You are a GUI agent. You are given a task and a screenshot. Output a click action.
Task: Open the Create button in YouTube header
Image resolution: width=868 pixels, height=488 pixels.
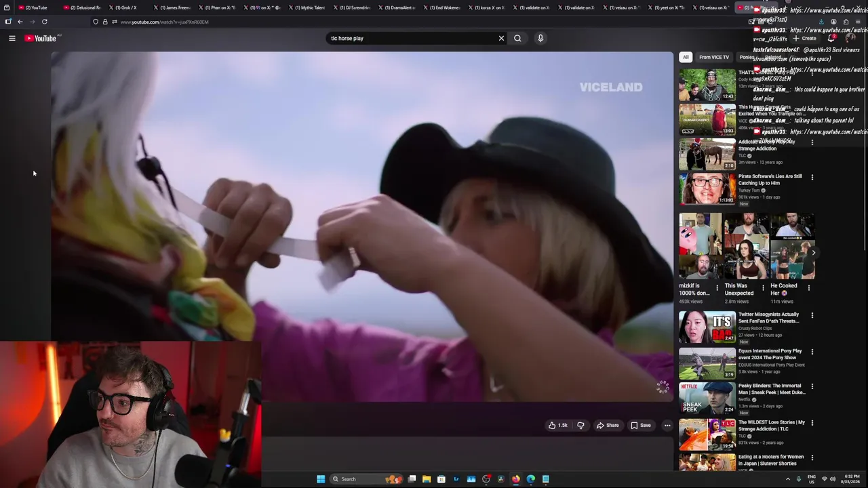click(805, 39)
